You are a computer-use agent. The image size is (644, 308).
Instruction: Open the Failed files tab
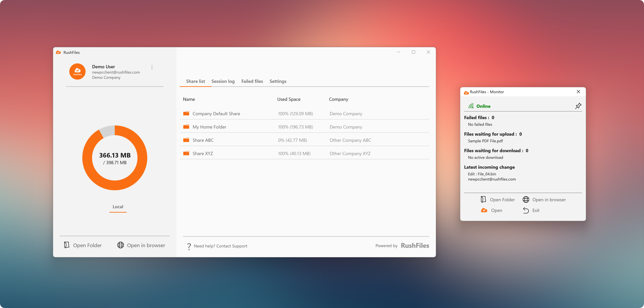[x=252, y=81]
